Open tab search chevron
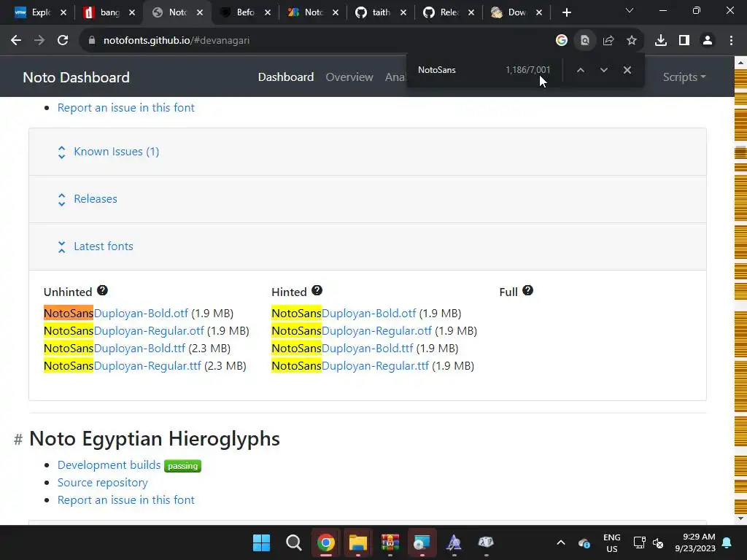The height and width of the screenshot is (560, 747). [x=630, y=10]
